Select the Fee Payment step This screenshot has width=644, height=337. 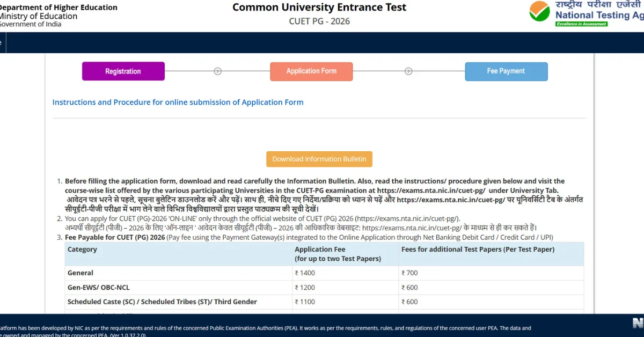[x=506, y=71]
